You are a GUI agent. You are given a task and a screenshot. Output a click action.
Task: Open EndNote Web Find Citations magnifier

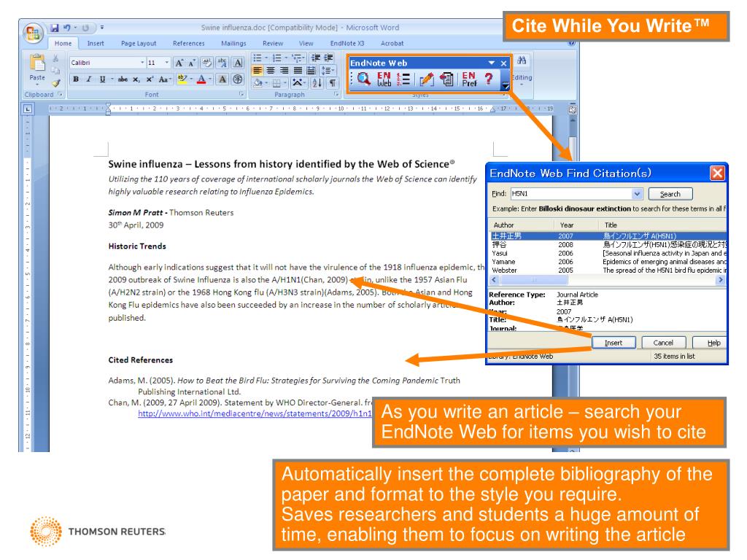coord(363,79)
